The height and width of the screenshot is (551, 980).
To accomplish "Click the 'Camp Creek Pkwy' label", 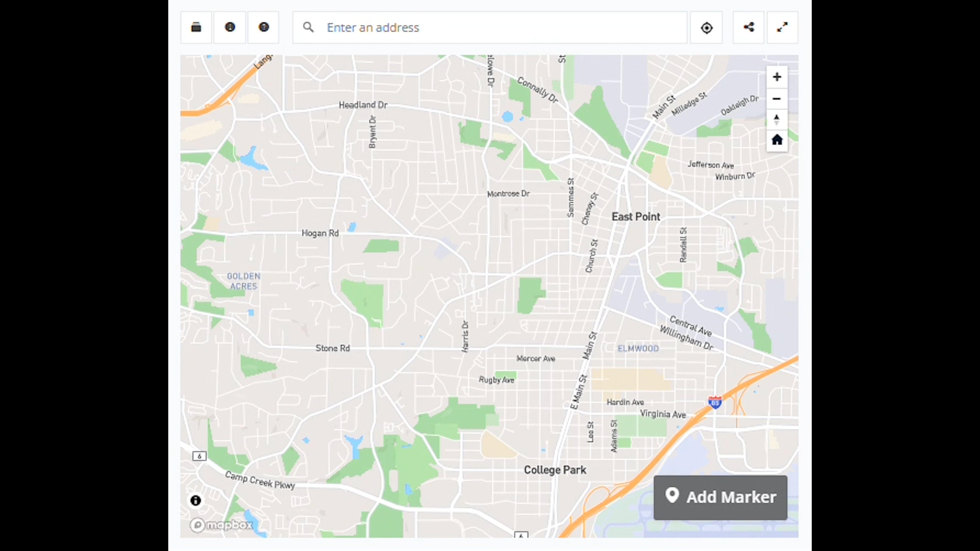I will [x=260, y=480].
